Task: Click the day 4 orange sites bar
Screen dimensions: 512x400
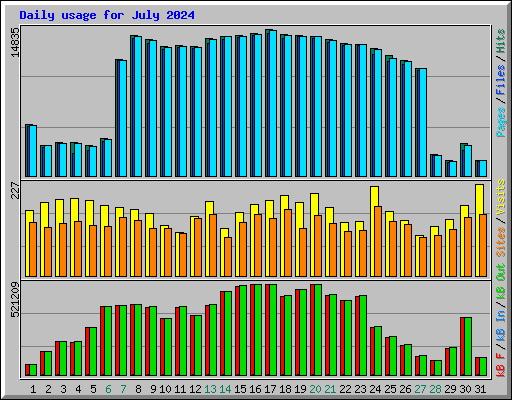Action: [x=78, y=249]
